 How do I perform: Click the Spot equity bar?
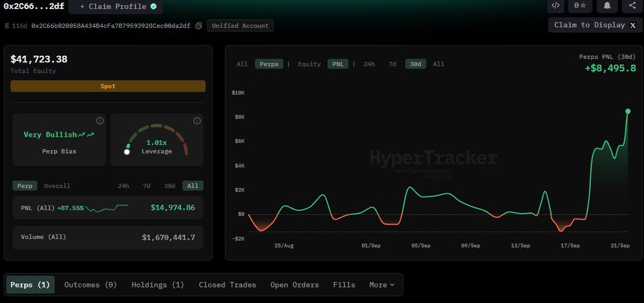coord(108,86)
